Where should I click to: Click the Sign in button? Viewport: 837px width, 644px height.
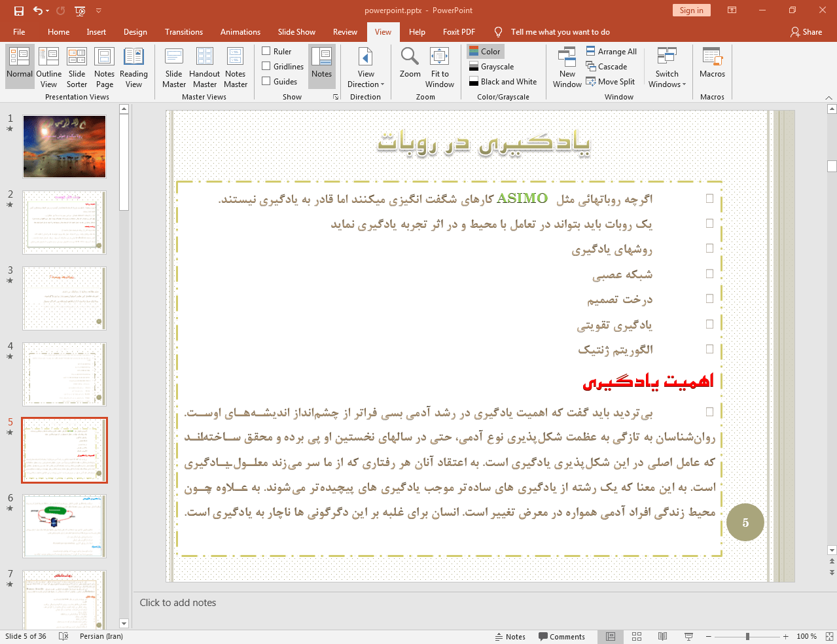691,10
